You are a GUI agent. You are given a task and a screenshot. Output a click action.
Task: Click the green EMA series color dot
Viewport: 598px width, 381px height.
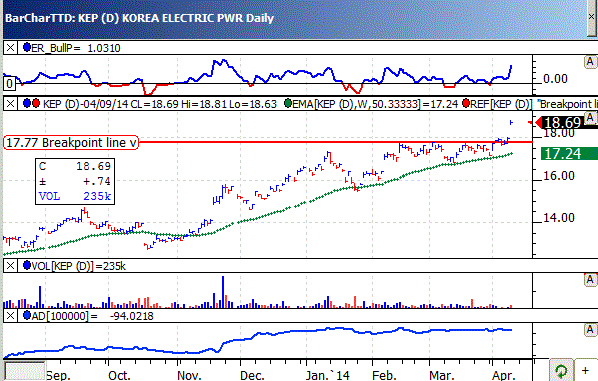288,103
